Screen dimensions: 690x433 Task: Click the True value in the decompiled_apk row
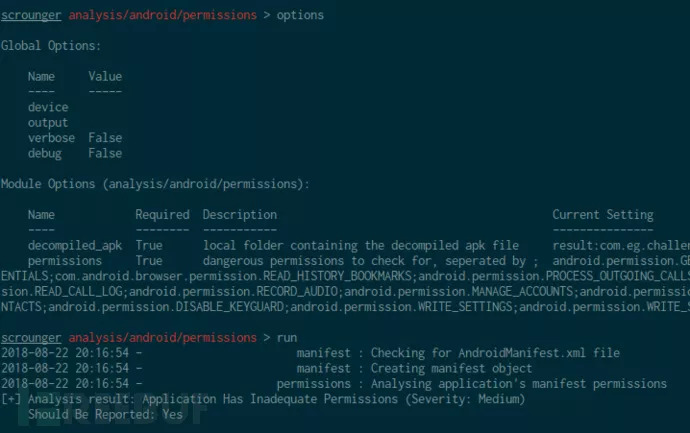point(149,245)
